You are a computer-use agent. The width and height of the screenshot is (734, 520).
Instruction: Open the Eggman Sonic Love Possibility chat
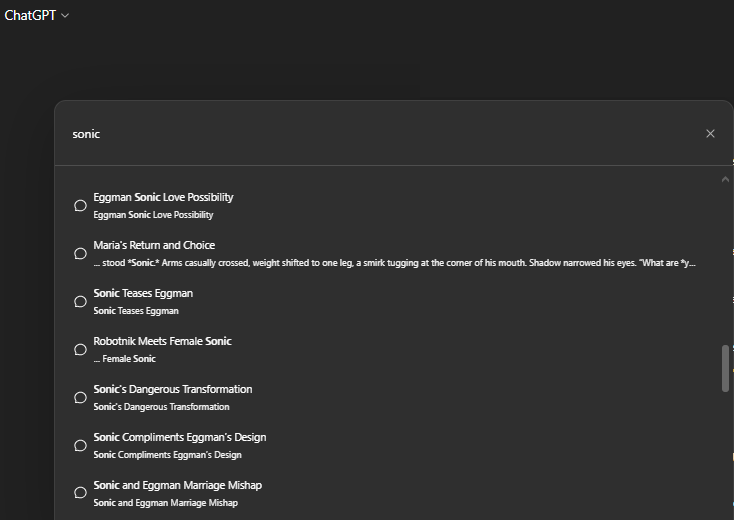pyautogui.click(x=393, y=206)
